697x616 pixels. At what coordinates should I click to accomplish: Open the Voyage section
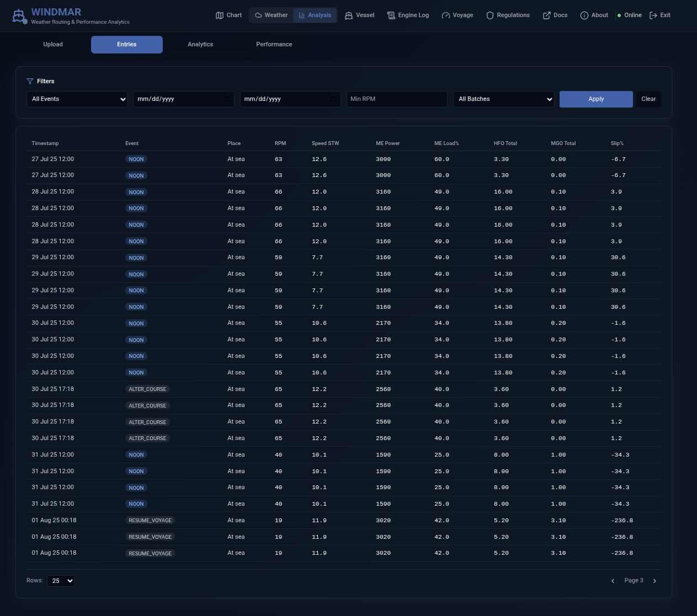457,15
